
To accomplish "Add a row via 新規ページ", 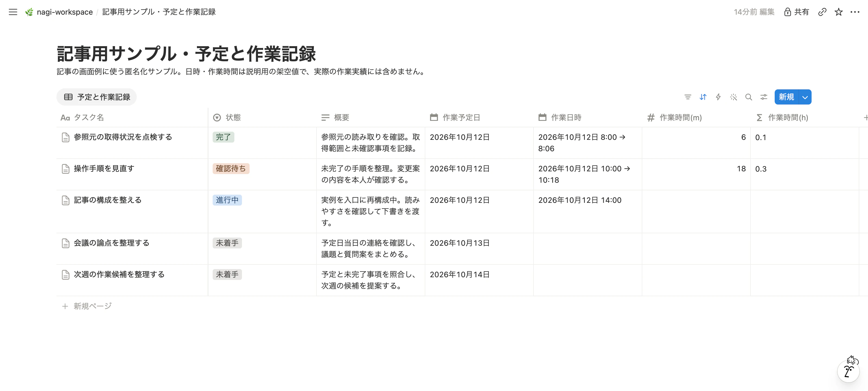I will [x=87, y=306].
